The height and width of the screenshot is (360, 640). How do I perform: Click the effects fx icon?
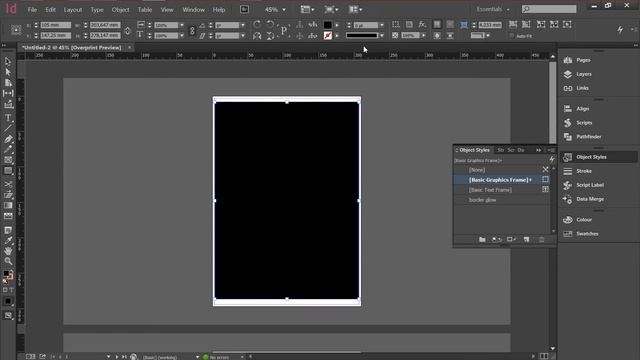pyautogui.click(x=422, y=24)
